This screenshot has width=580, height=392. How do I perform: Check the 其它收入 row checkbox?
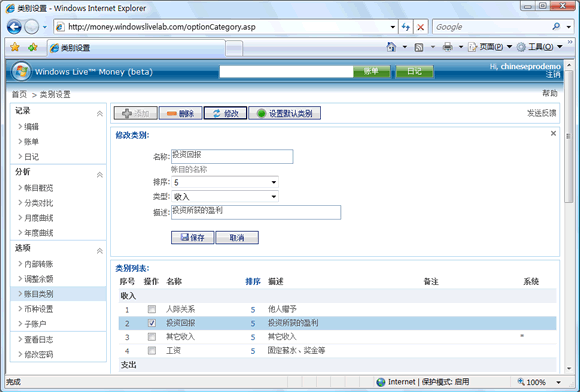coord(152,337)
